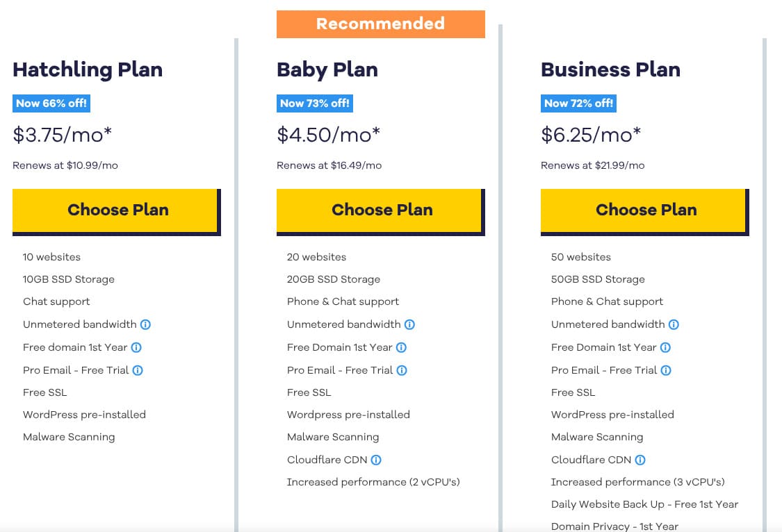
Task: Click info icon beside Hatchling Unmetered bandwidth
Action: click(146, 324)
